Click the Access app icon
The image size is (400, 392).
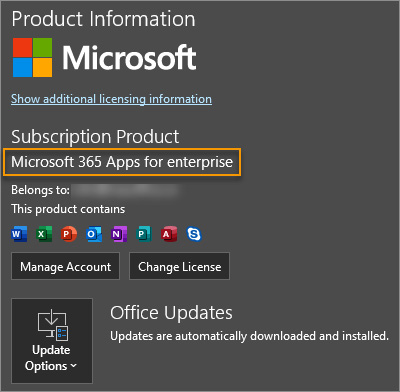pos(169,234)
